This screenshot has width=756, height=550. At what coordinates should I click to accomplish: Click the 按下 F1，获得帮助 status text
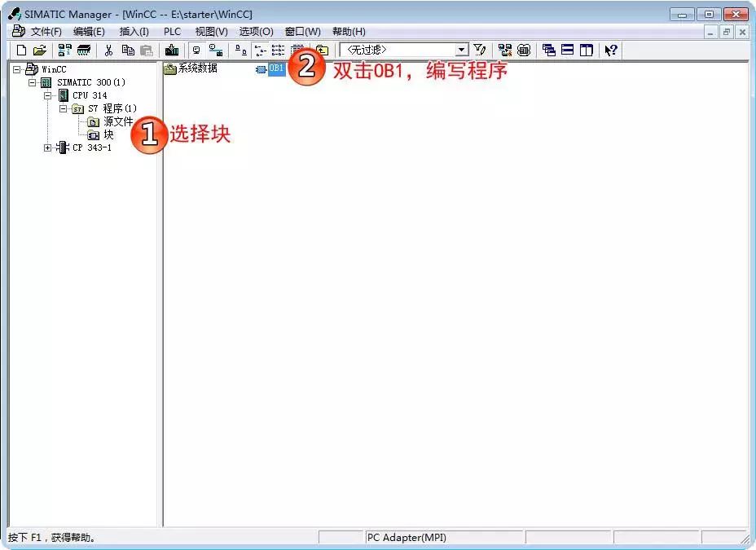(53, 538)
